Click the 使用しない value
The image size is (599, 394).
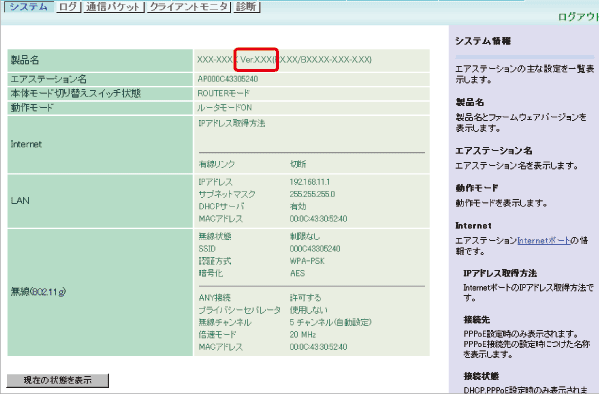(309, 310)
